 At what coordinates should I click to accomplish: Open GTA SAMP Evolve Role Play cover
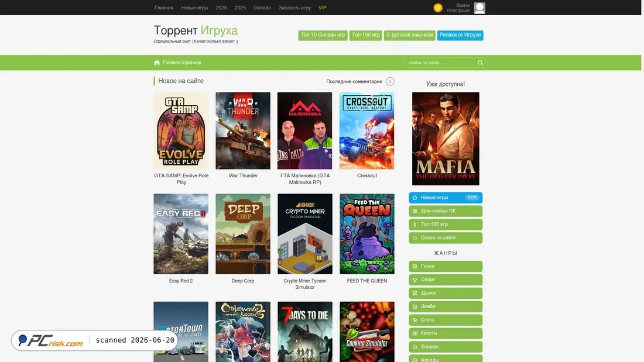181,130
